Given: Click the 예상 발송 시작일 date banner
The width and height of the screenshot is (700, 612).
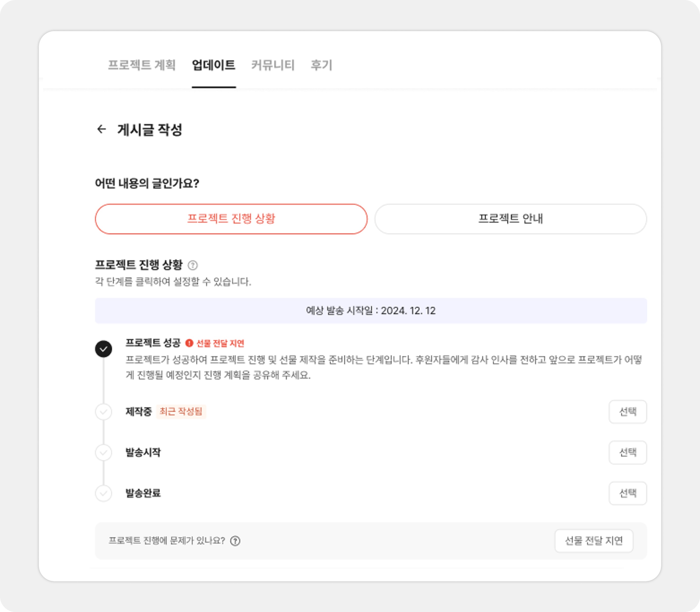Looking at the screenshot, I should click(x=371, y=310).
